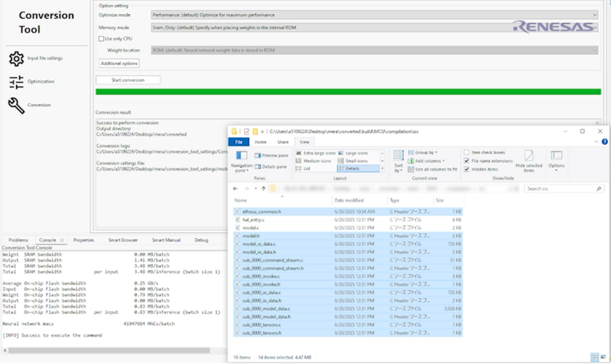Open Input file settings in sidebar
This screenshot has width=611, height=364.
coord(45,58)
